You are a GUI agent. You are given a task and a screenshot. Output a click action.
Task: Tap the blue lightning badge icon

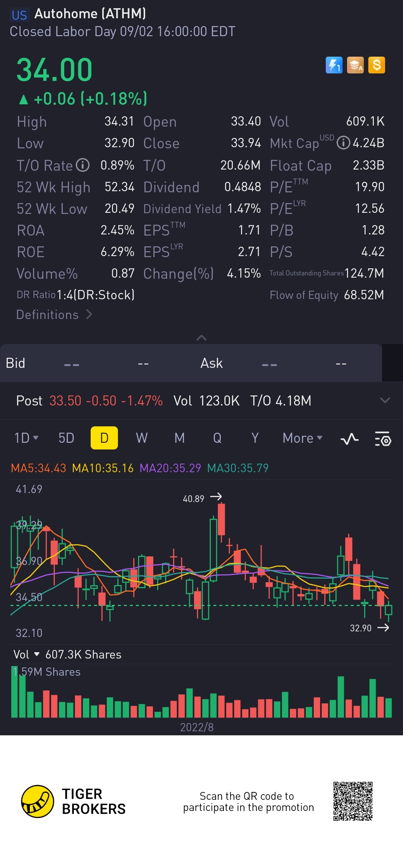click(x=334, y=65)
